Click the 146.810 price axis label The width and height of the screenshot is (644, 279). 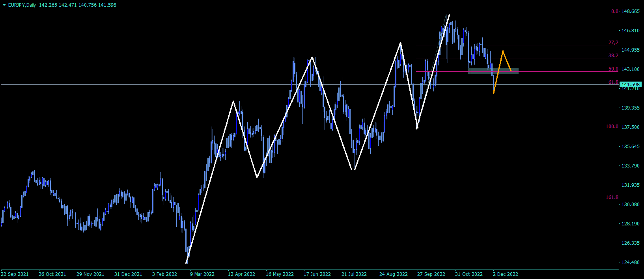point(631,31)
